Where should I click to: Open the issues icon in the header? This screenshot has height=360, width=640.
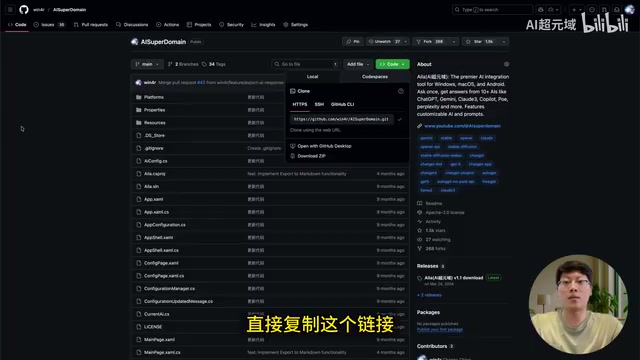[x=592, y=9]
